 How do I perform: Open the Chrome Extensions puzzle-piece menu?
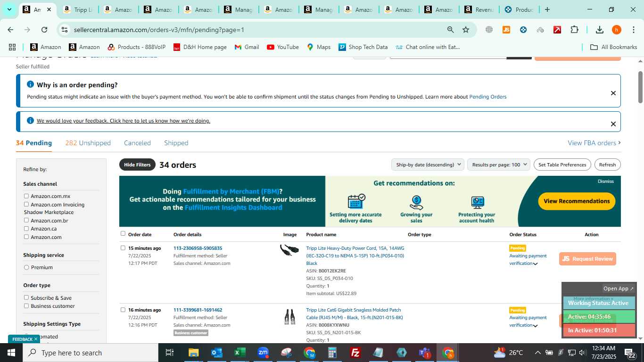574,30
